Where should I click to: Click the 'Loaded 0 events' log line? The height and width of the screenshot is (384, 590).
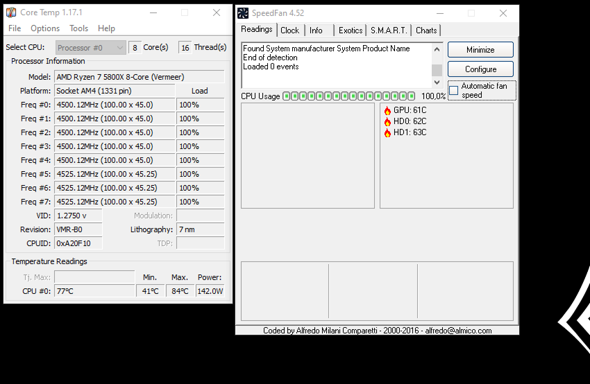pyautogui.click(x=271, y=67)
